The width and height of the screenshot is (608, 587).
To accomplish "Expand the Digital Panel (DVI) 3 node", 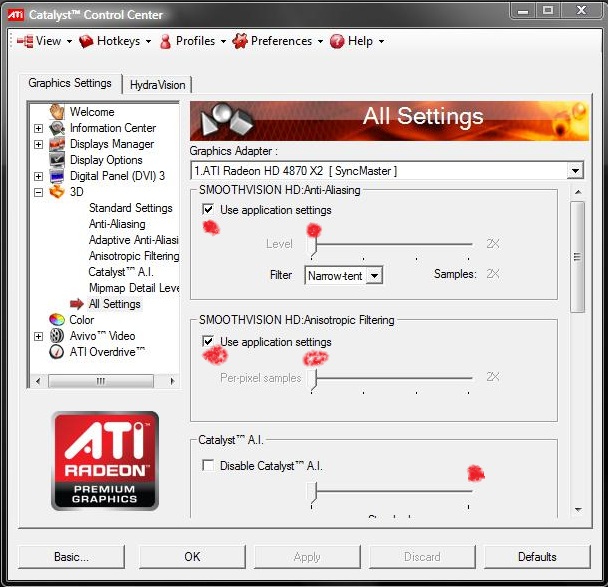I will (38, 176).
